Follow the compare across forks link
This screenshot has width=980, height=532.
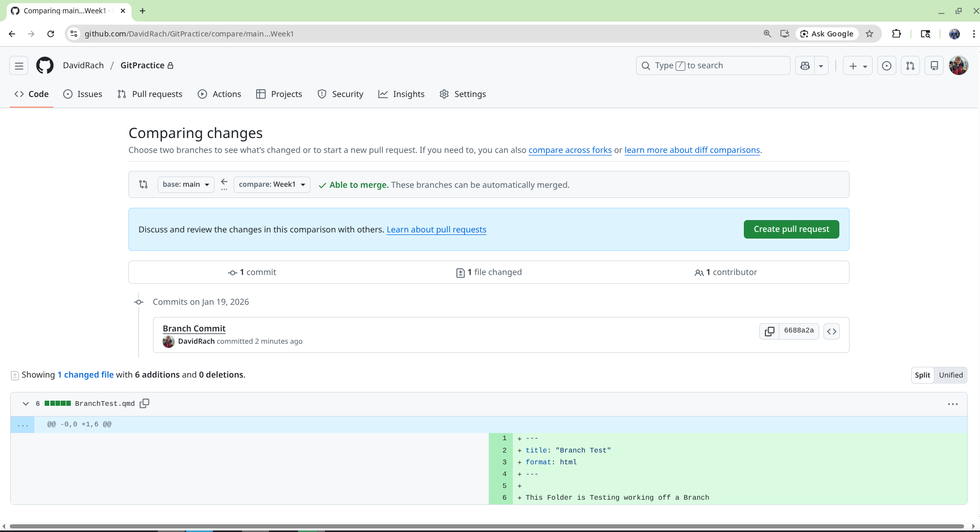point(570,150)
